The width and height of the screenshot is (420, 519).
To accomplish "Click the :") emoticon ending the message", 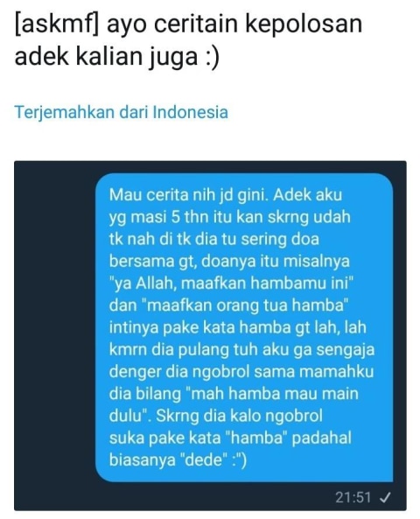I will tap(239, 460).
